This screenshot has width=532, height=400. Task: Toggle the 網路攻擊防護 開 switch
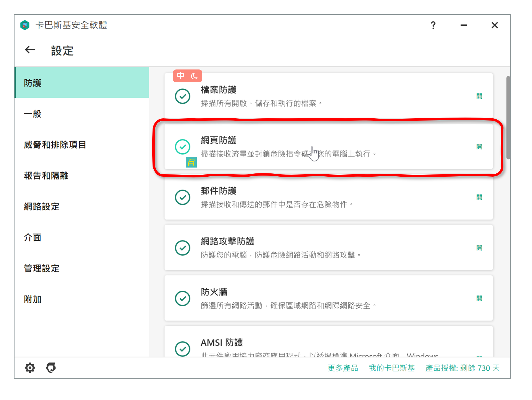click(479, 248)
